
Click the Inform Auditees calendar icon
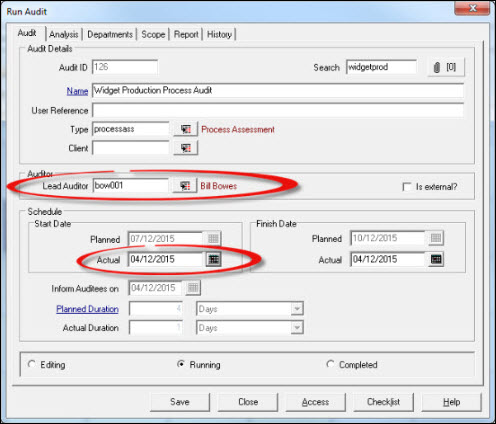193,288
